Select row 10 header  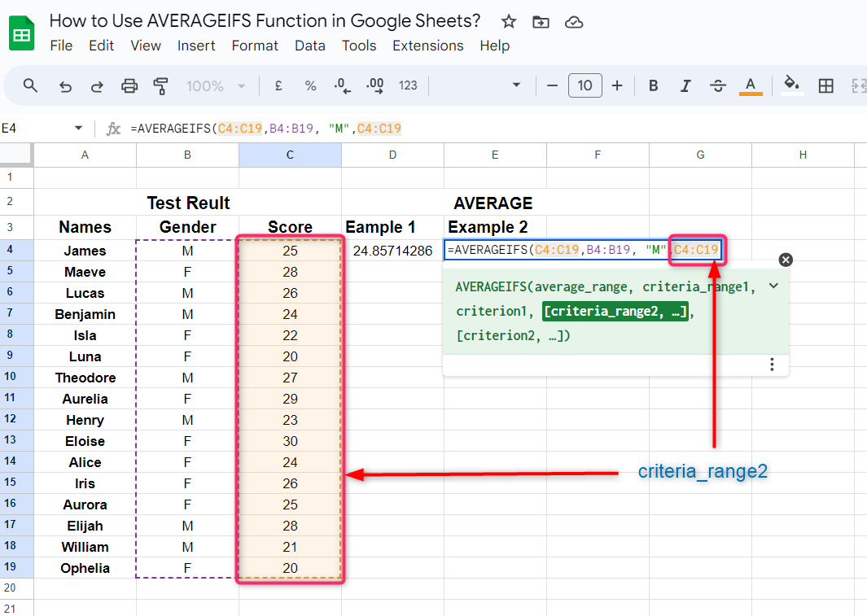point(16,378)
